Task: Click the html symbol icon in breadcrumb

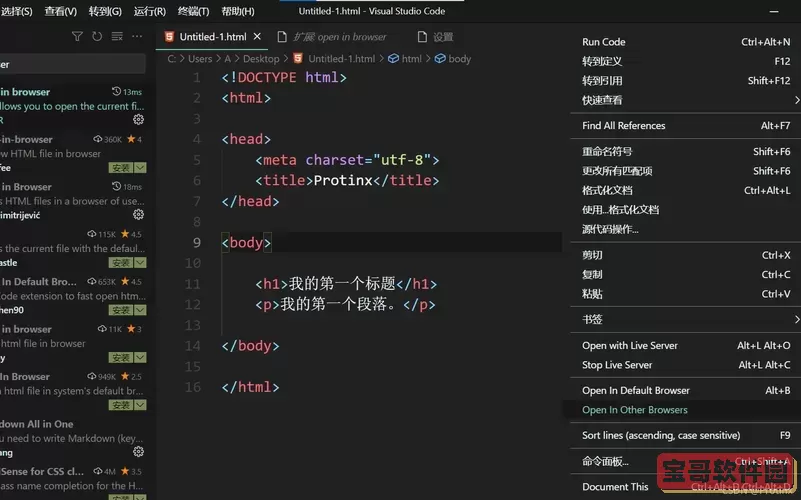Action: tap(393, 59)
